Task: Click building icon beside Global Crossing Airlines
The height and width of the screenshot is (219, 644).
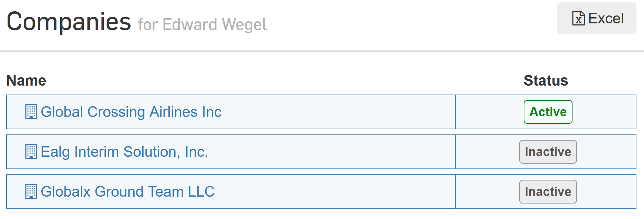Action: (31, 112)
